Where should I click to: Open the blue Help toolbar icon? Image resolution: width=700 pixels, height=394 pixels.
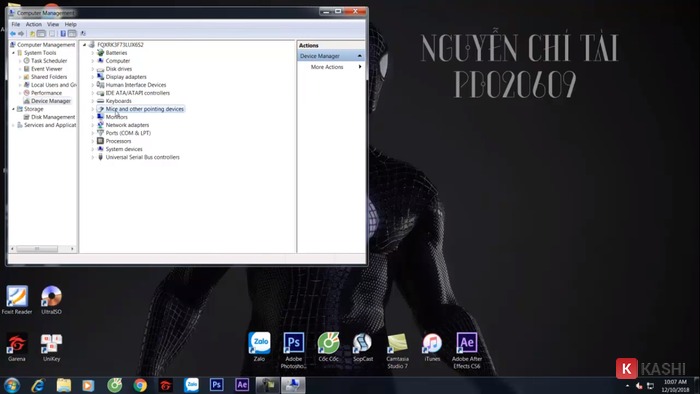click(x=63, y=33)
